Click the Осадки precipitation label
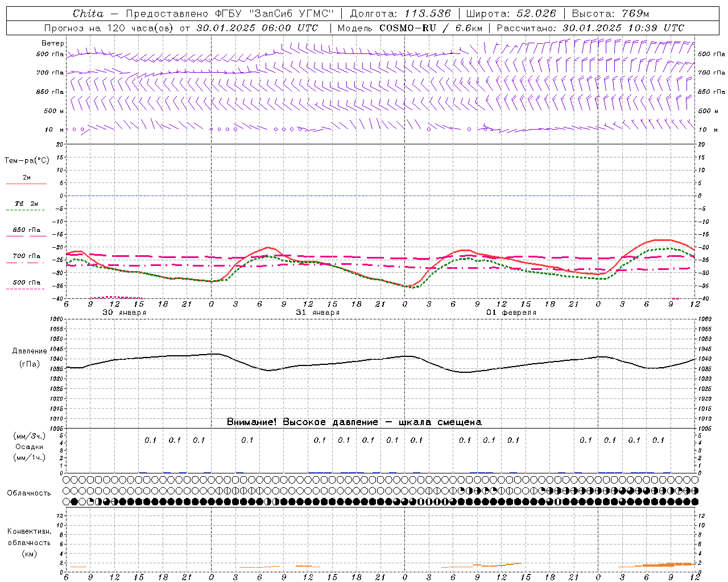This screenshot has height=582, width=728. tap(29, 447)
